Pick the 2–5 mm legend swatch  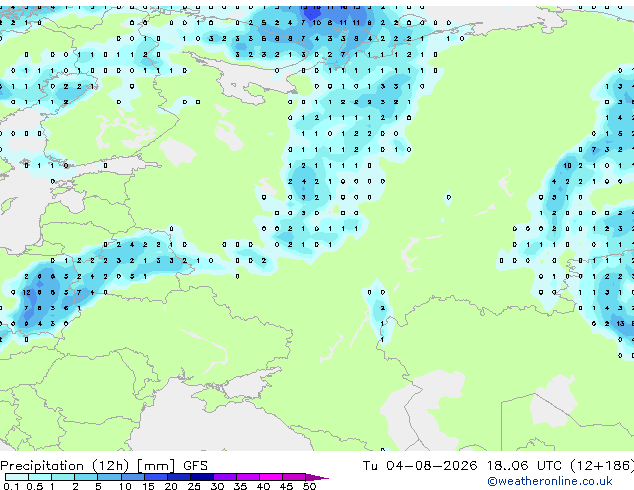click(x=86, y=477)
